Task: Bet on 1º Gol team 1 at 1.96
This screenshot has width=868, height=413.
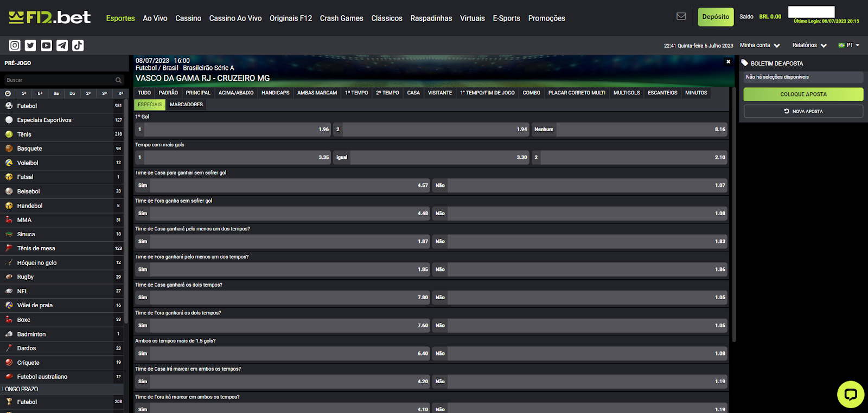Action: [233, 129]
